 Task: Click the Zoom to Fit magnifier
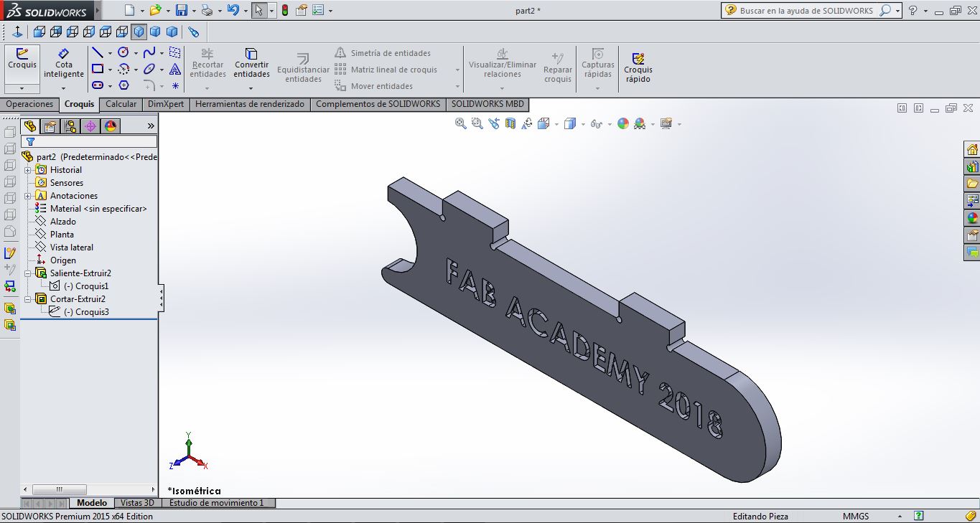(461, 123)
